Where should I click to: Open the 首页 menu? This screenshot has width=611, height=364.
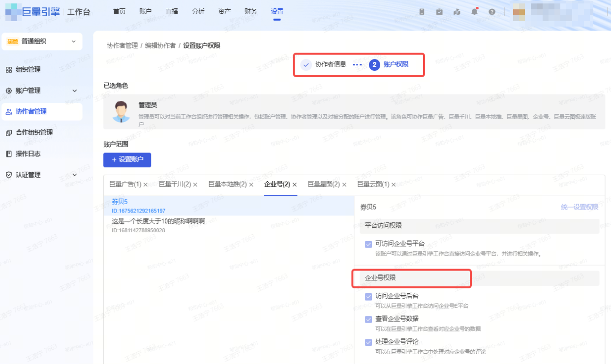click(119, 11)
